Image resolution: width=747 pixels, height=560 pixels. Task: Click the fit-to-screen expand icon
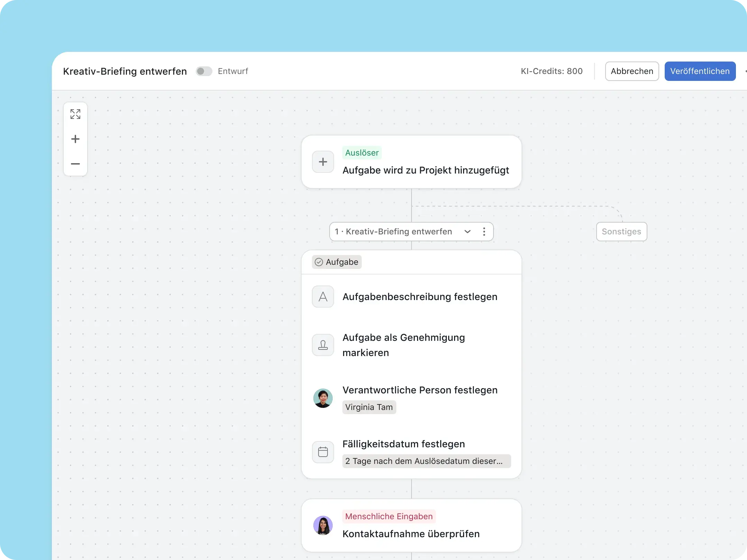75,114
